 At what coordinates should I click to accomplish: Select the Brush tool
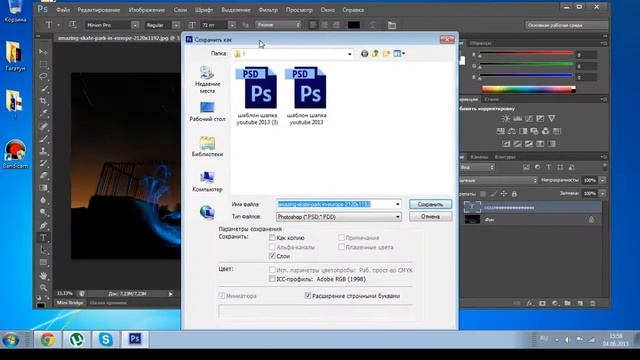[x=43, y=138]
